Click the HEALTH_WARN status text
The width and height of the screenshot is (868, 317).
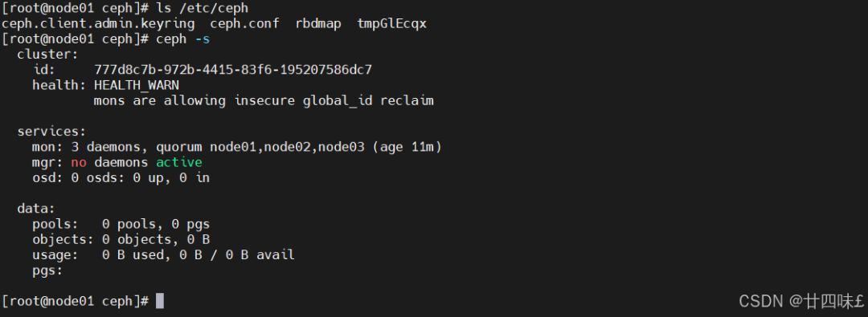(136, 86)
